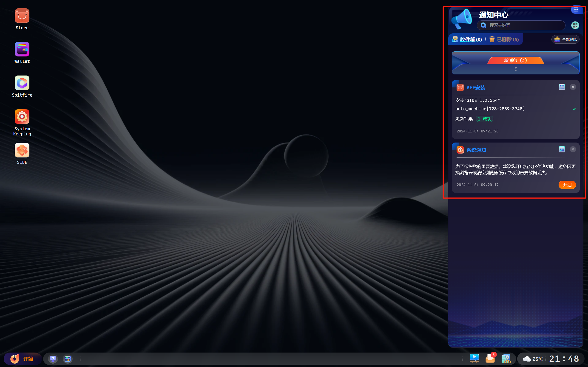
Task: Open the remote display icon in tray
Action: point(474,359)
